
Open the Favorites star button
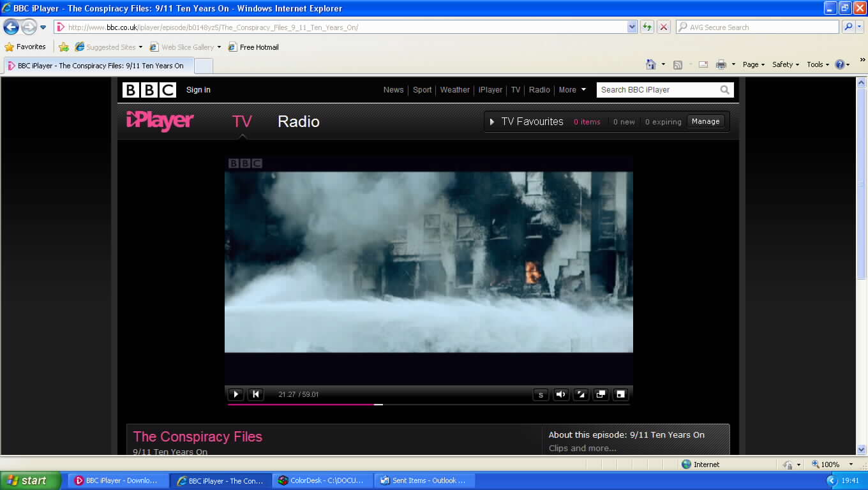pos(26,47)
